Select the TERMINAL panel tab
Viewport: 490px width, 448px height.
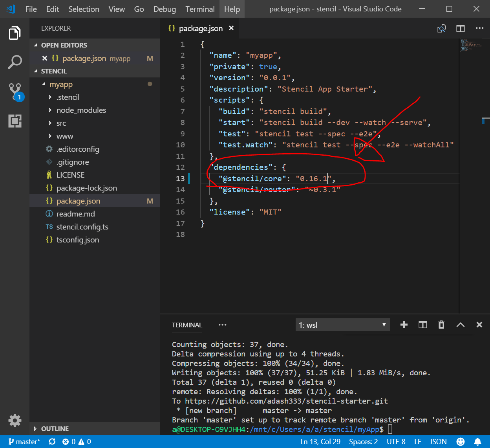[187, 325]
